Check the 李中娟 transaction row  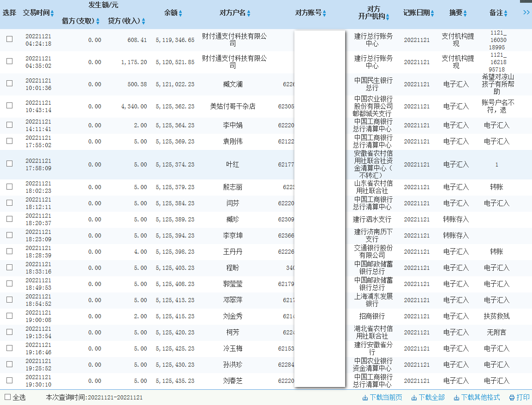coord(10,125)
